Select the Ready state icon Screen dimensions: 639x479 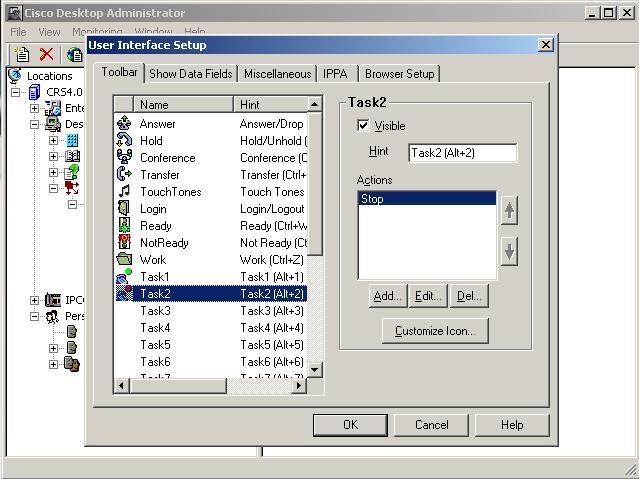point(124,225)
